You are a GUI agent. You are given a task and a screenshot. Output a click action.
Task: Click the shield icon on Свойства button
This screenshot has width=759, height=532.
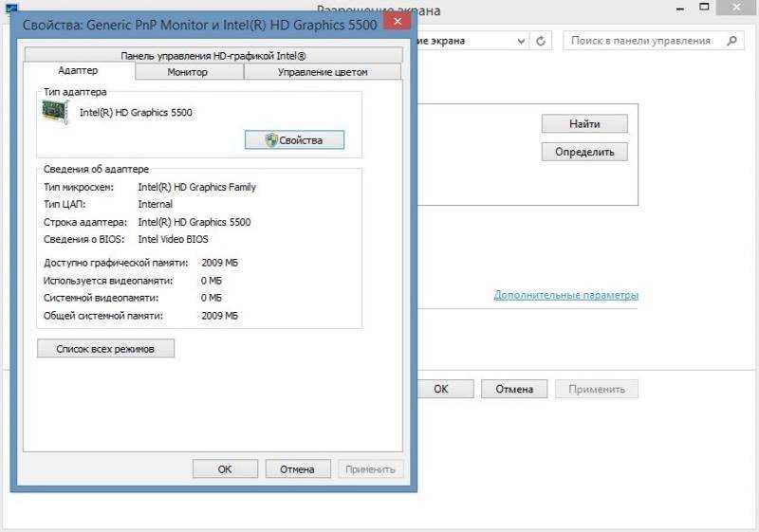tap(272, 140)
